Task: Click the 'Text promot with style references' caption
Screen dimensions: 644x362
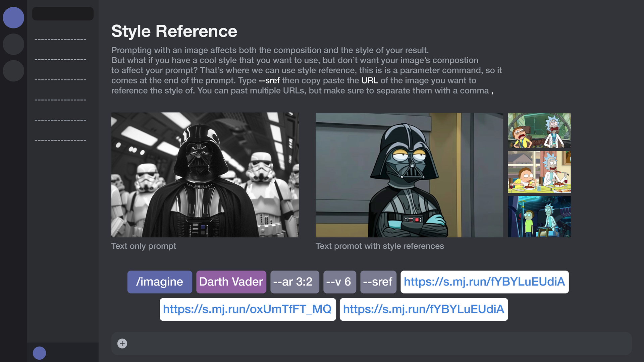Action: coord(380,246)
